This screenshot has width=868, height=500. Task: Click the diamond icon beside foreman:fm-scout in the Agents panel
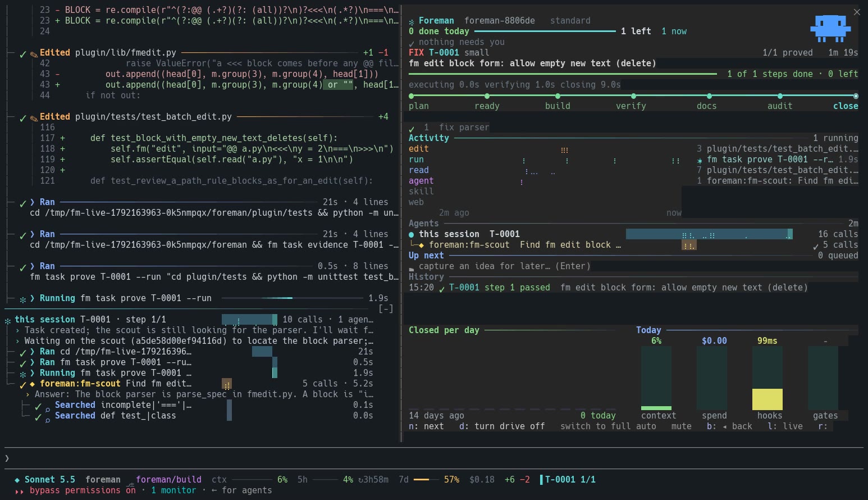[x=422, y=245]
